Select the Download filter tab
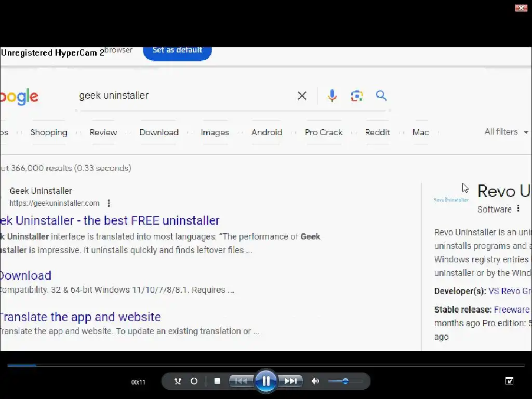 click(x=159, y=132)
